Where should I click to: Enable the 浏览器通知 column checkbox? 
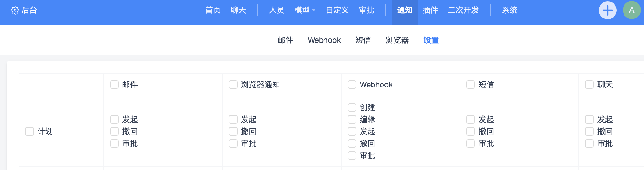click(233, 85)
